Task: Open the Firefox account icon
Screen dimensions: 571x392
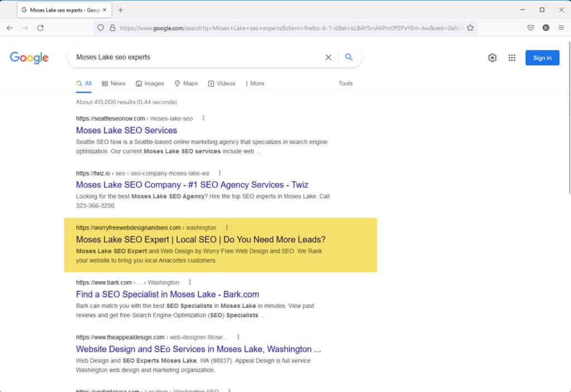Action: point(545,28)
